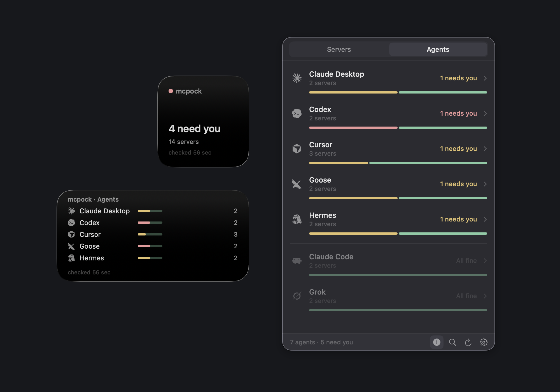
Task: Click '4 need you' on small widget
Action: [x=195, y=129]
